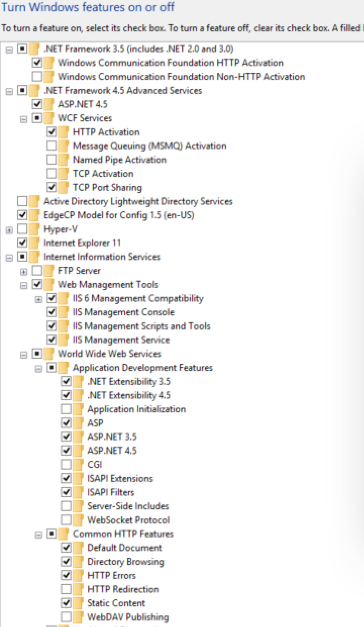
Task: Click folder icon beside WCF Services
Action: click(x=49, y=118)
